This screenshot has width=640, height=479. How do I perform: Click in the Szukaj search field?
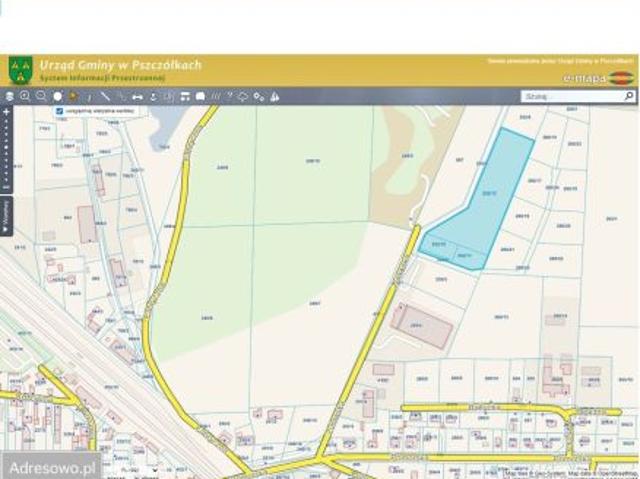[570, 97]
